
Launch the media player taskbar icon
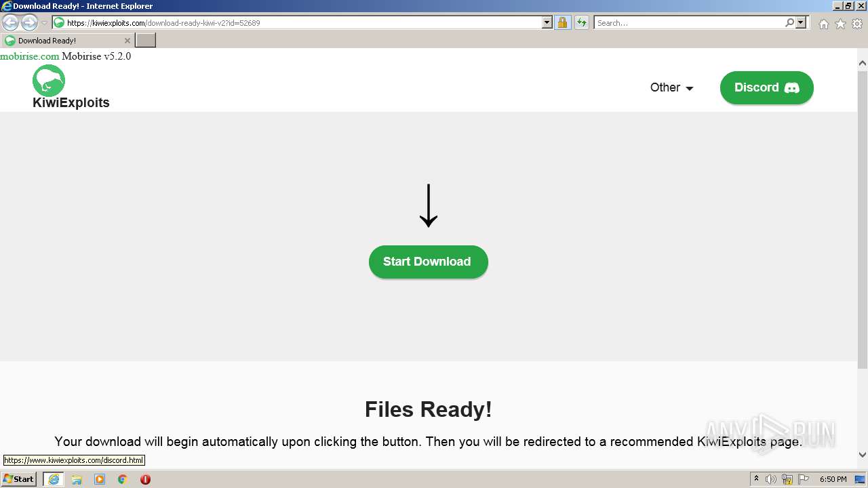tap(100, 479)
